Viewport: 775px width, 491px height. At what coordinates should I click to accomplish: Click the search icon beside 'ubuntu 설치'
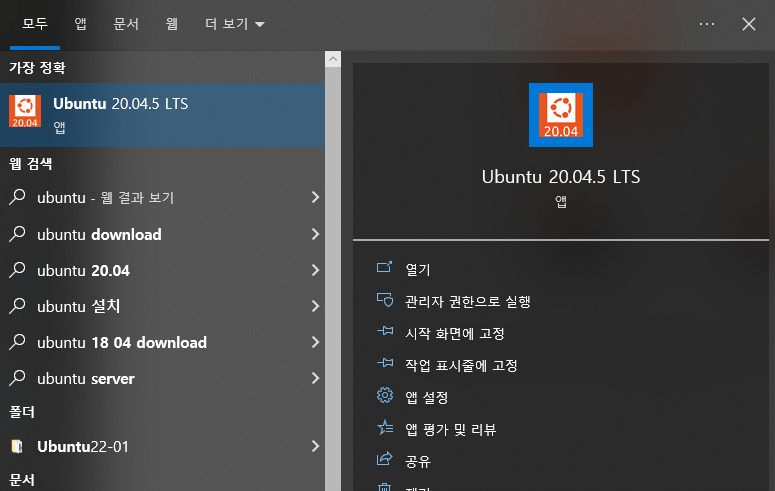(x=17, y=306)
